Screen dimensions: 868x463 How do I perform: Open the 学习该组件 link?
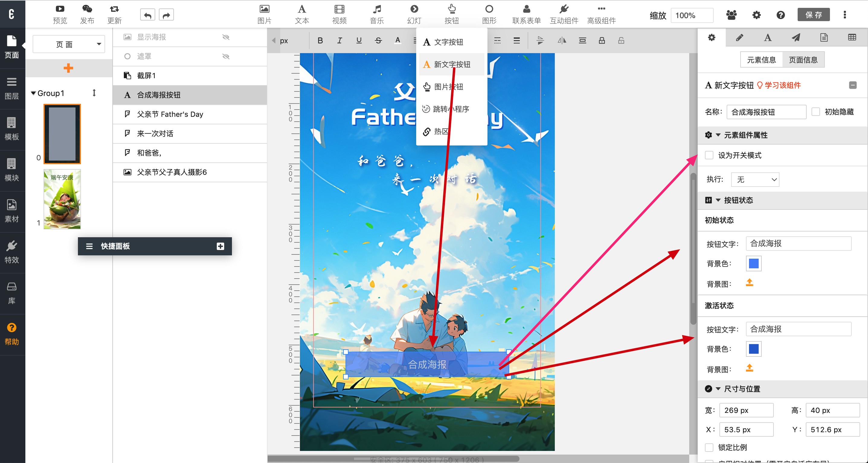pyautogui.click(x=782, y=85)
